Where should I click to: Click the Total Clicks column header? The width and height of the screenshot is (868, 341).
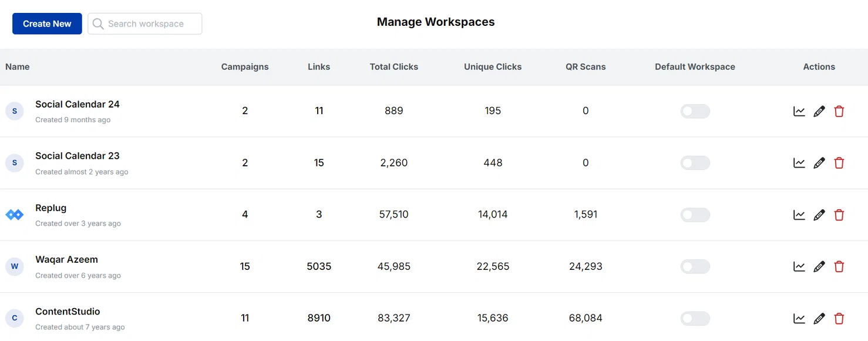coord(394,66)
